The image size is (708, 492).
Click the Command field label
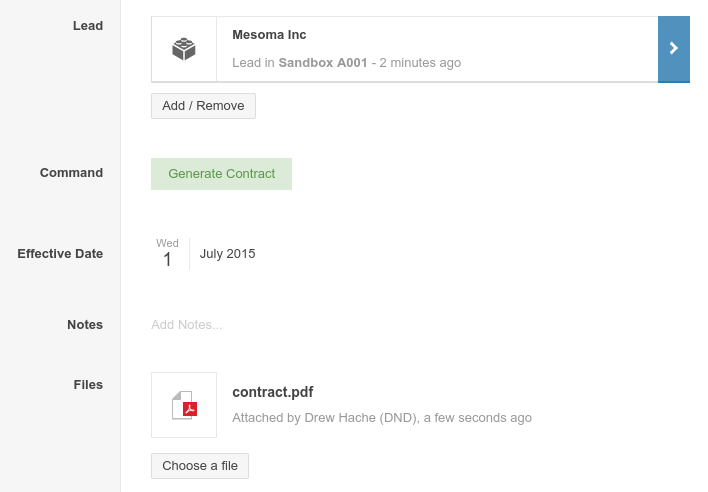71,173
